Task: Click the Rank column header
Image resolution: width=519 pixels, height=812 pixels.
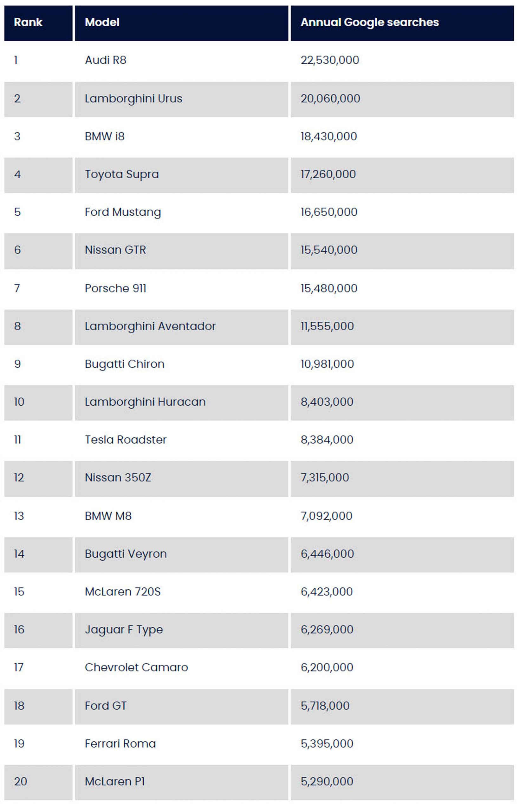Action: pyautogui.click(x=28, y=23)
